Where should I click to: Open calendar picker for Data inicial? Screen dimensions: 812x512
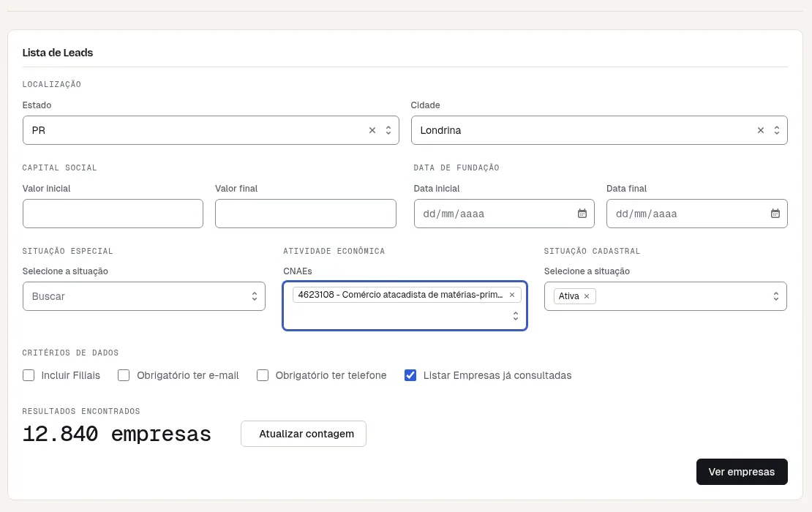tap(582, 214)
